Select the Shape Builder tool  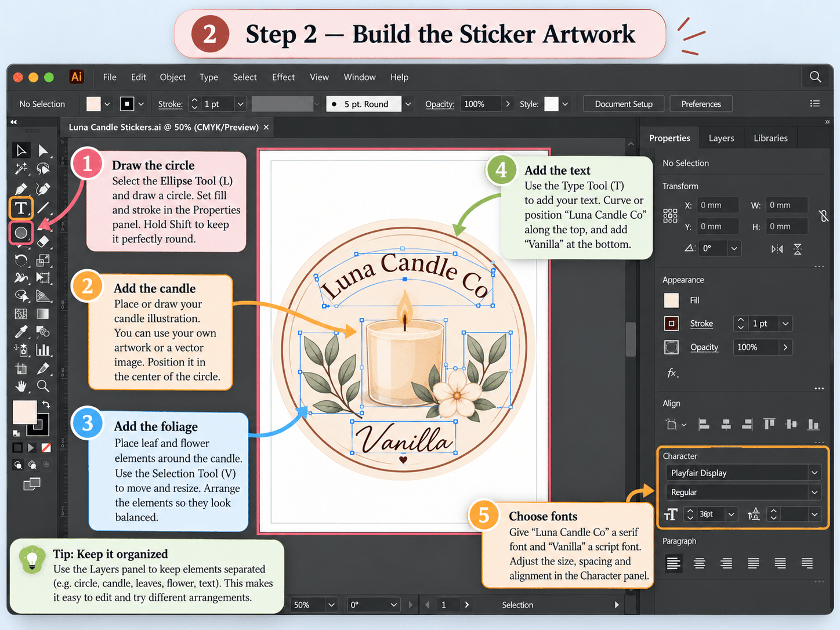tap(21, 296)
